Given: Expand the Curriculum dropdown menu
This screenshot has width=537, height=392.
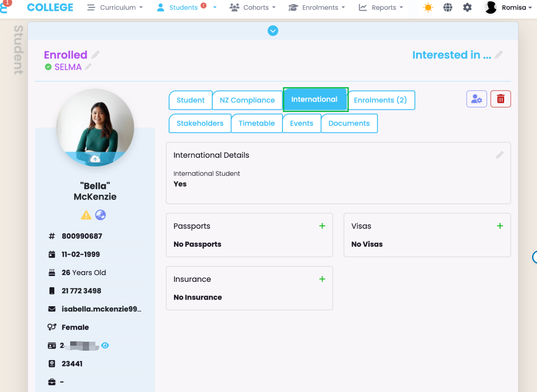Looking at the screenshot, I should (115, 8).
